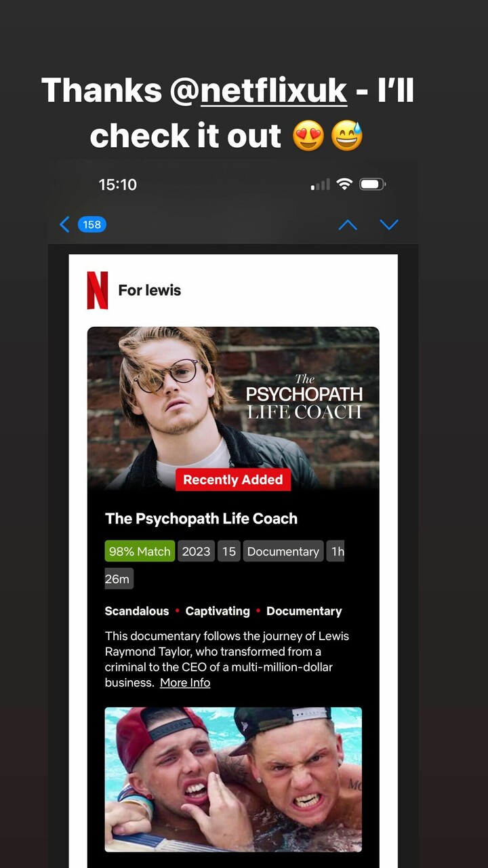Open the 158 unread messages badge
488x868 pixels.
coord(92,224)
